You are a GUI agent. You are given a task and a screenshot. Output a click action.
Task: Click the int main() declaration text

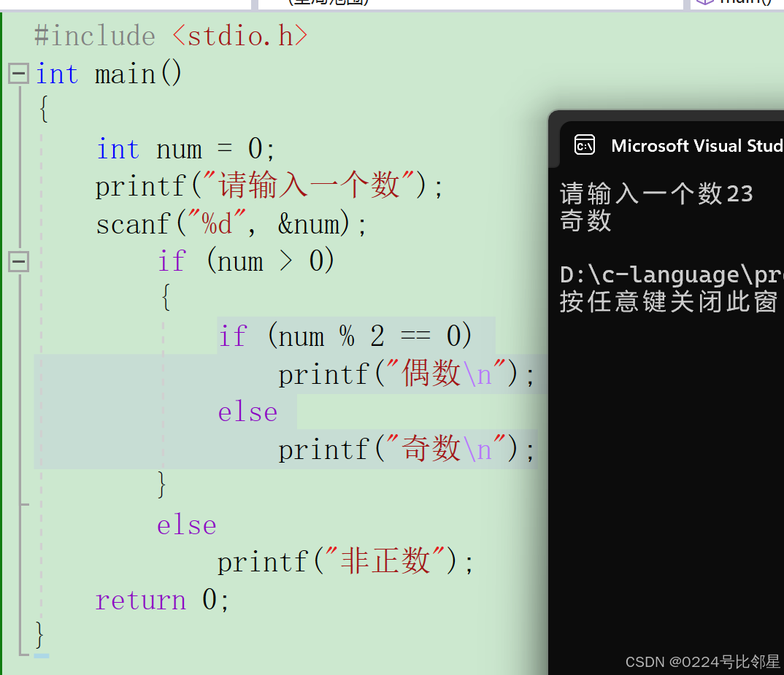click(109, 74)
